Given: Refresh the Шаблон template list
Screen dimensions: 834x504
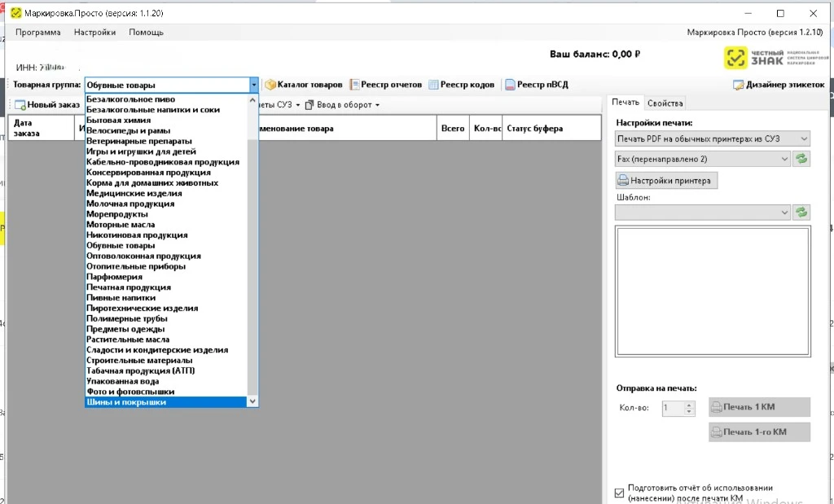Looking at the screenshot, I should coord(801,213).
